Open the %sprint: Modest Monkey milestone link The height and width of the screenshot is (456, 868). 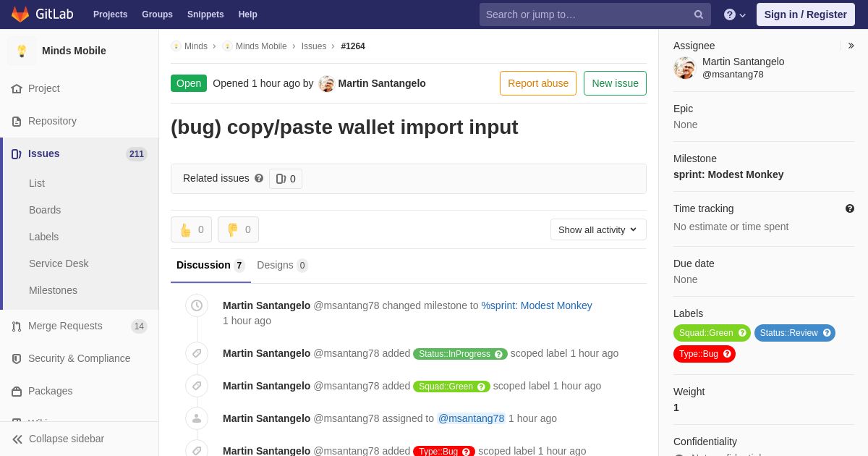(537, 305)
